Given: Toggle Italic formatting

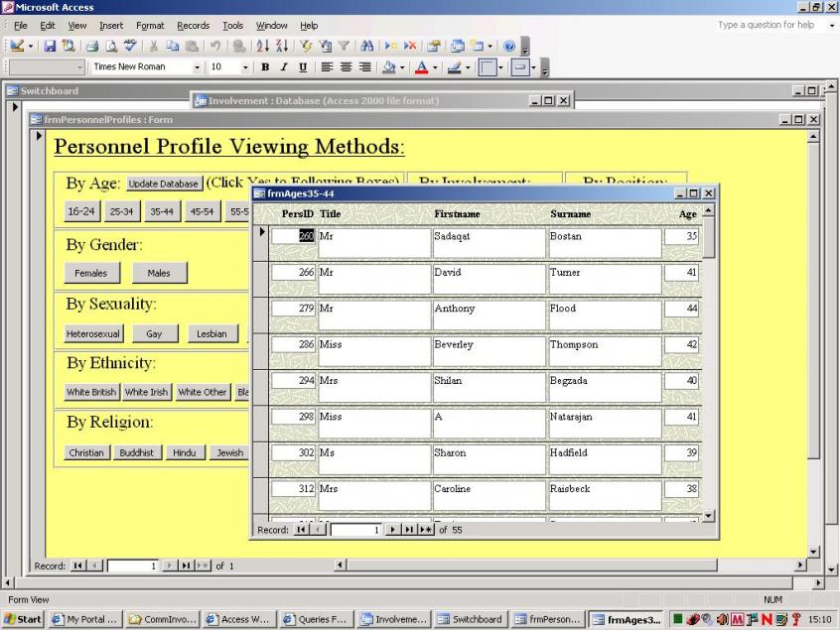Looking at the screenshot, I should click(x=283, y=67).
